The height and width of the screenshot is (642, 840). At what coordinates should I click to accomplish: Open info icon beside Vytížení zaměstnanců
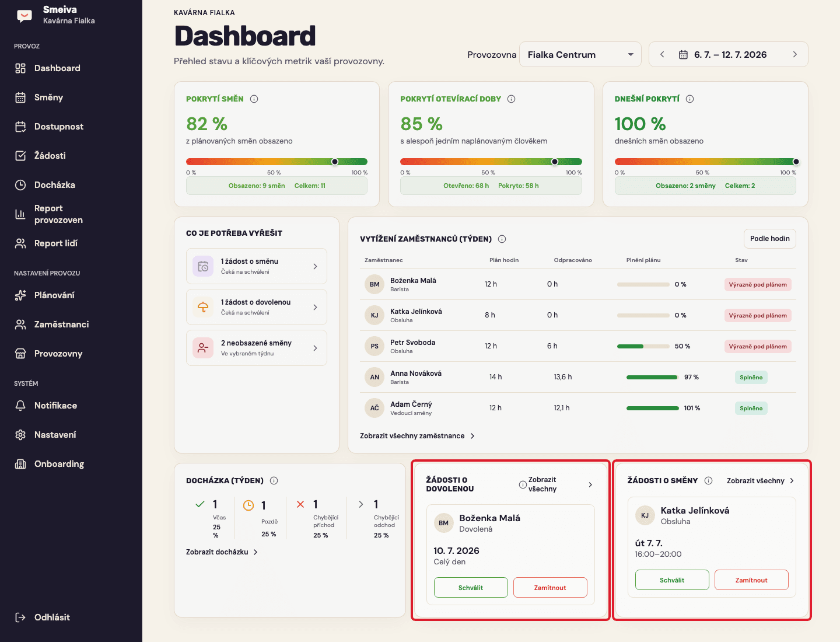click(502, 239)
